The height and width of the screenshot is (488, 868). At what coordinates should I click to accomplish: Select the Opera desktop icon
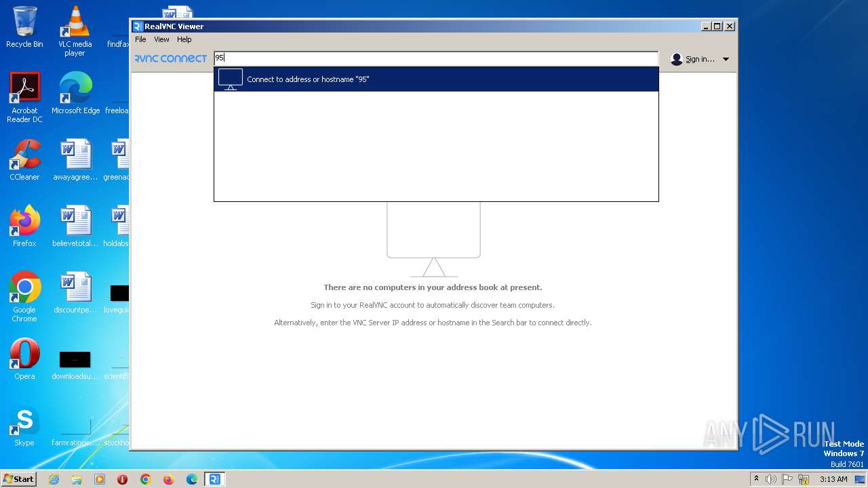pos(24,359)
